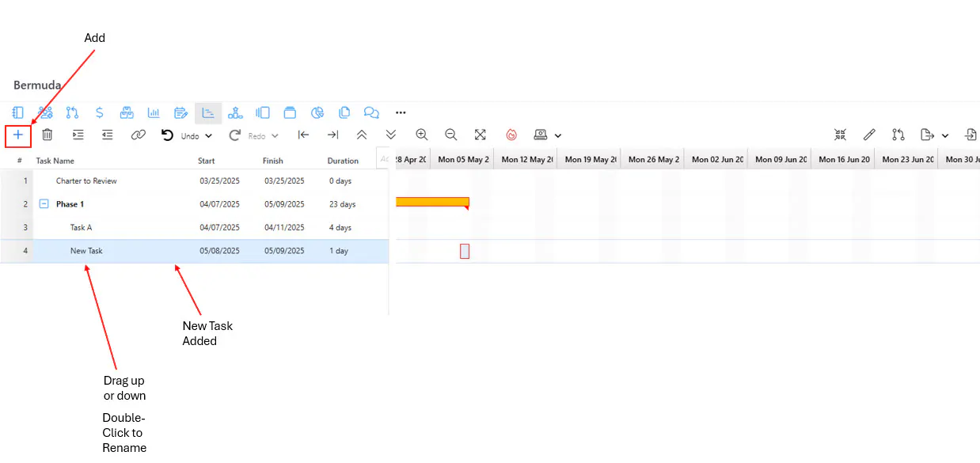Open the pie chart icon tab
The height and width of the screenshot is (463, 980).
coord(317,112)
